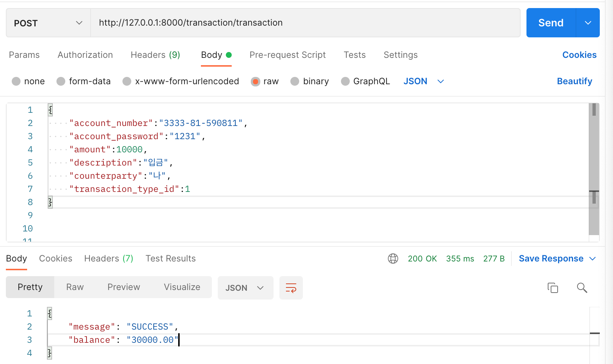Copy the response body to clipboard
The width and height of the screenshot is (613, 364).
click(x=553, y=288)
